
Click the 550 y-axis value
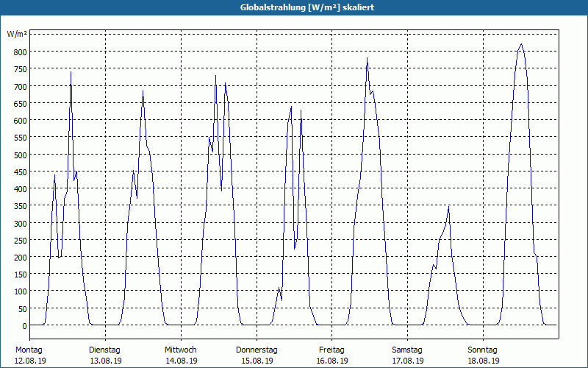(21, 138)
